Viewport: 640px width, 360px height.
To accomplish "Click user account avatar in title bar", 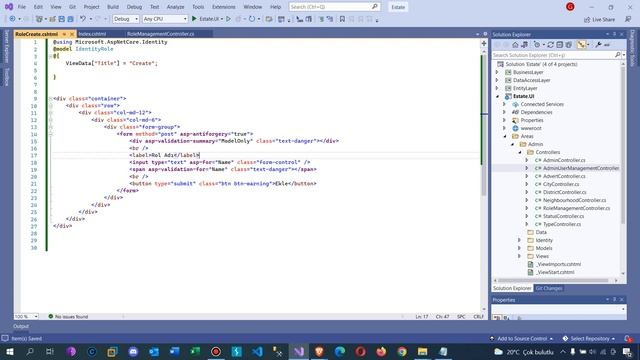I will pyautogui.click(x=570, y=7).
